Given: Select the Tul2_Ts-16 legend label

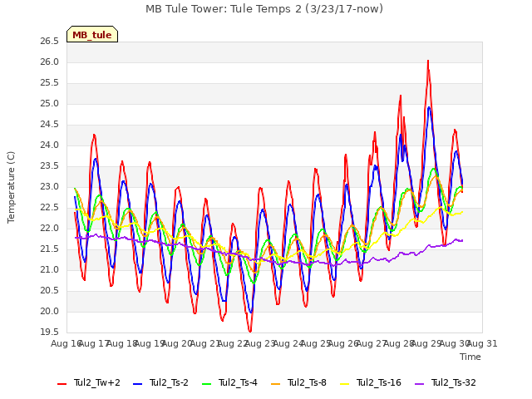Looking at the screenshot, I should 379,382.
